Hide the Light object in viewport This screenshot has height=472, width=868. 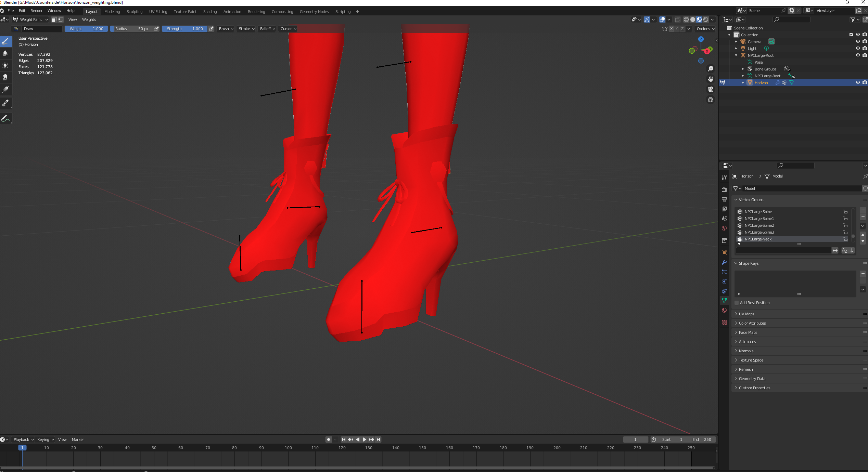858,48
